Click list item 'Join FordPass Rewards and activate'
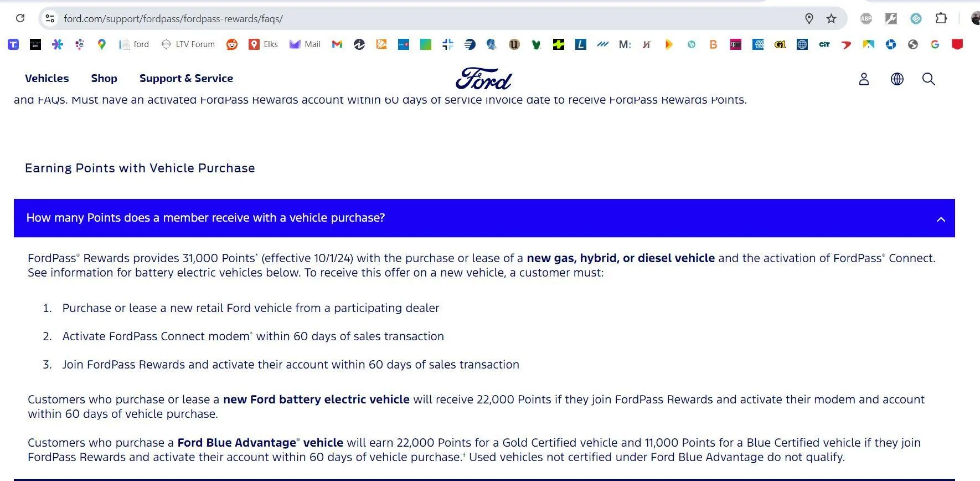This screenshot has width=980, height=481. pyautogui.click(x=291, y=365)
